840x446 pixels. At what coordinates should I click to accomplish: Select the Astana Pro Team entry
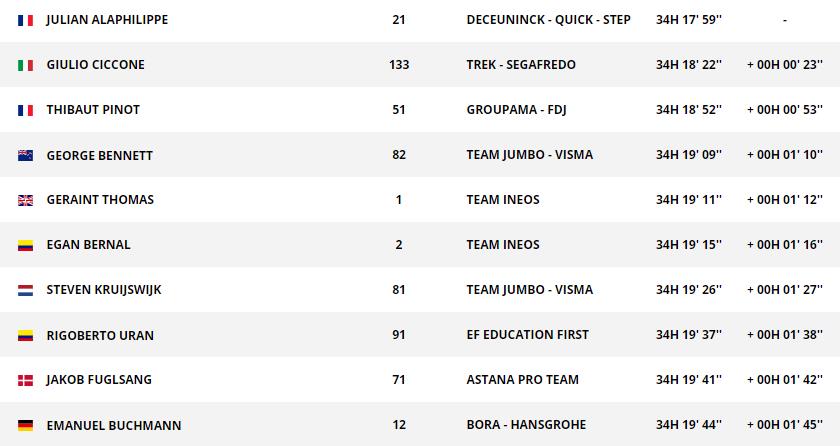(x=522, y=380)
